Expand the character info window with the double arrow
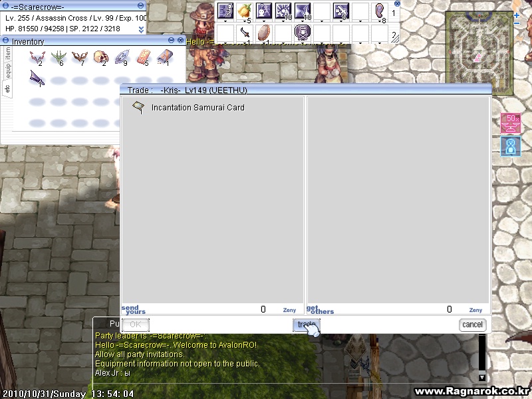 coord(141,30)
